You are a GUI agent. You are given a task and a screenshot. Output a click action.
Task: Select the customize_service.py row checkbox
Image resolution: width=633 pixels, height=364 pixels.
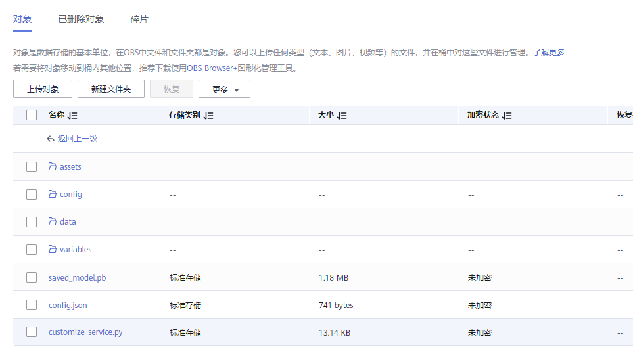[32, 332]
